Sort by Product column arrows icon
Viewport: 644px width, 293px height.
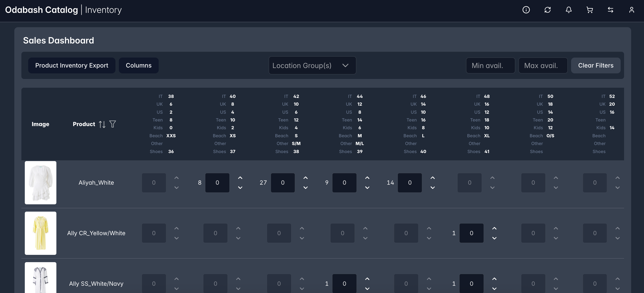coord(102,124)
